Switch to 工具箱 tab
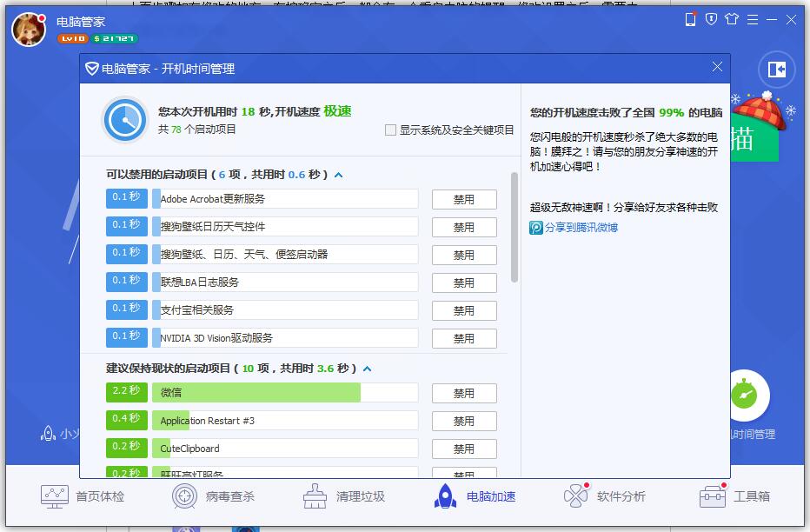 click(734, 496)
